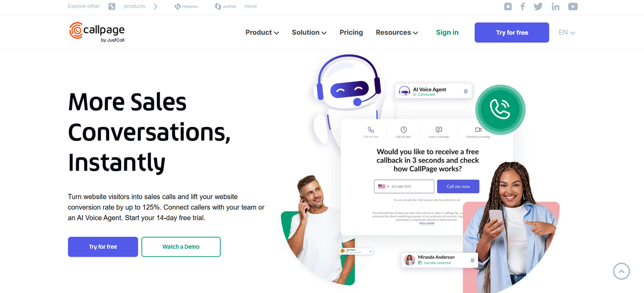Click the callpage logo
Viewport: 644px width, 293px height.
tap(97, 32)
